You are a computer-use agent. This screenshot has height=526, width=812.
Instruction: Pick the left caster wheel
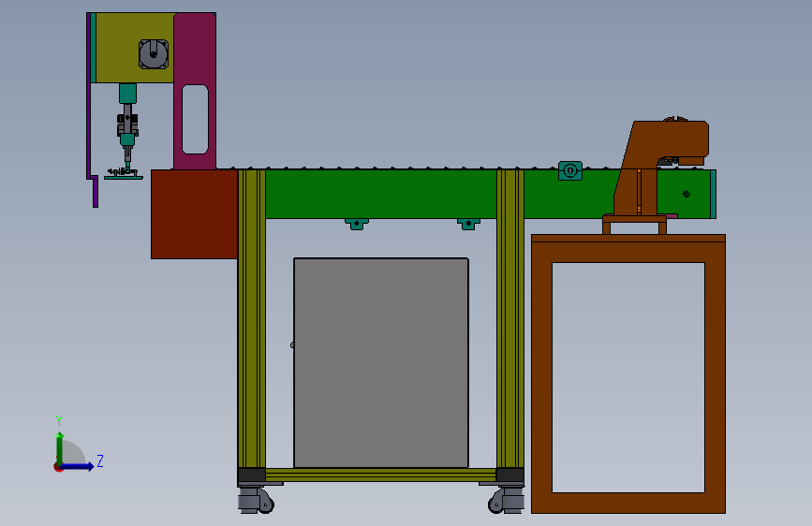click(256, 500)
